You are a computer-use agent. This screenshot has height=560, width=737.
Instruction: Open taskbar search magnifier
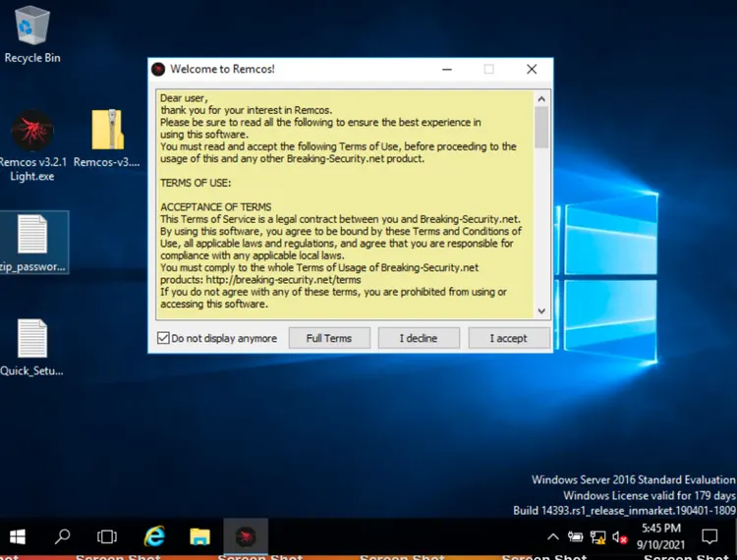pyautogui.click(x=63, y=537)
